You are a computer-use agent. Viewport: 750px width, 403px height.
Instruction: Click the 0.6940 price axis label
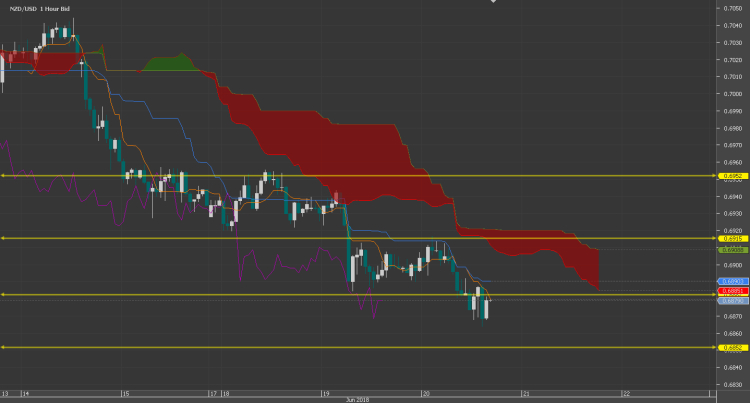[x=733, y=196]
